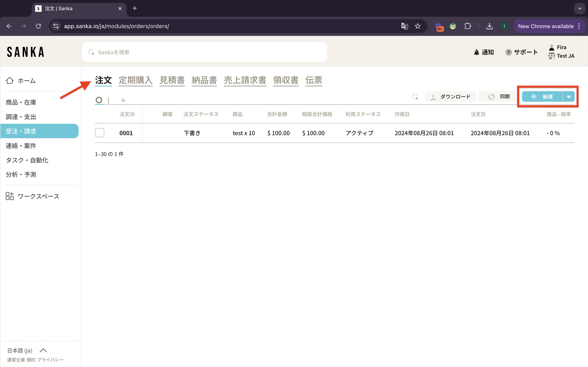
Task: Click the notification bell icon
Action: coord(477,52)
